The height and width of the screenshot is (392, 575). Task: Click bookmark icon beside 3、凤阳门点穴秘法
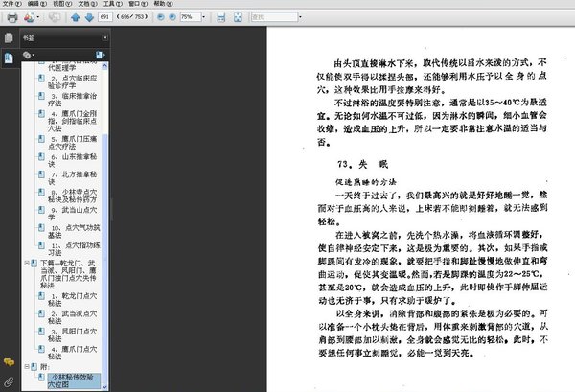(x=42, y=331)
